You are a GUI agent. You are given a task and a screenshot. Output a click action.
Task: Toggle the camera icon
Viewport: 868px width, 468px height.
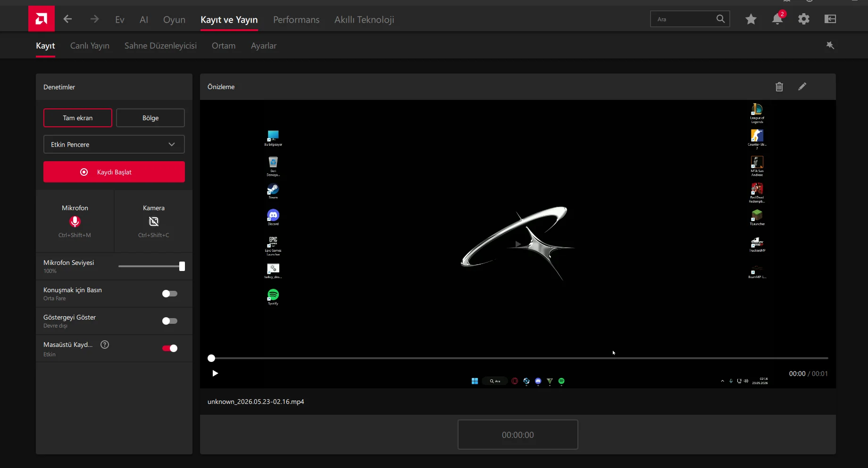154,222
